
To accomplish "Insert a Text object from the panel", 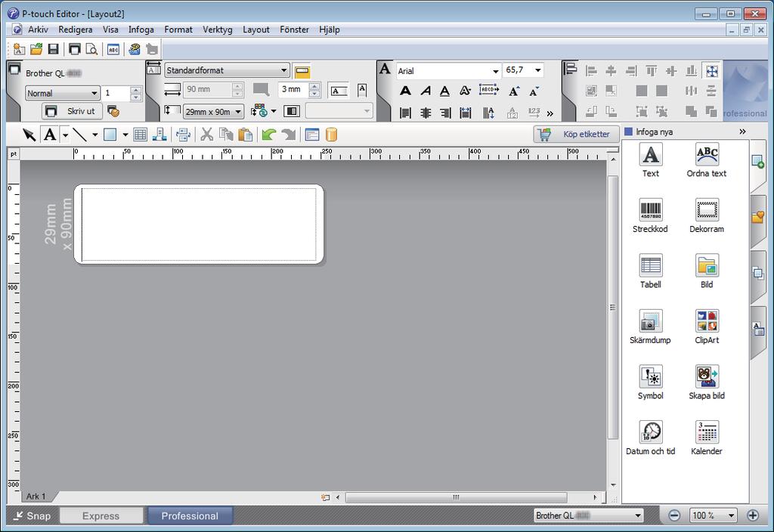I will pos(651,160).
